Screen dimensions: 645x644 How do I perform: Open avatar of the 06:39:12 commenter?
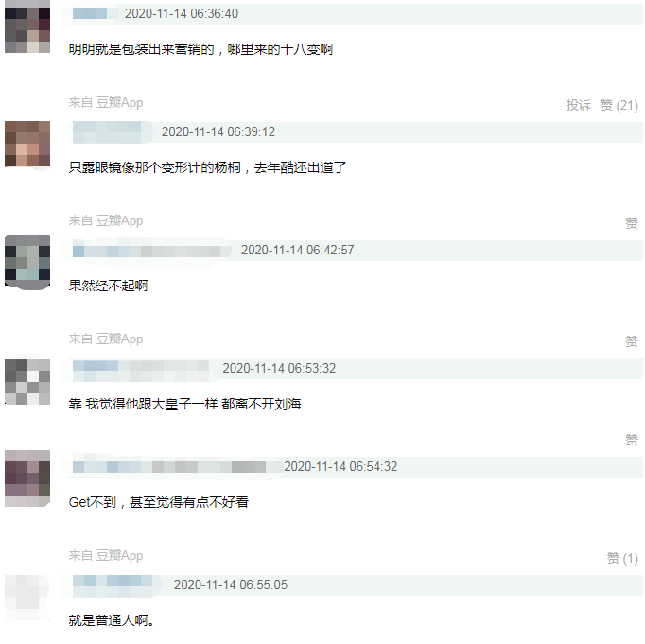(x=27, y=144)
